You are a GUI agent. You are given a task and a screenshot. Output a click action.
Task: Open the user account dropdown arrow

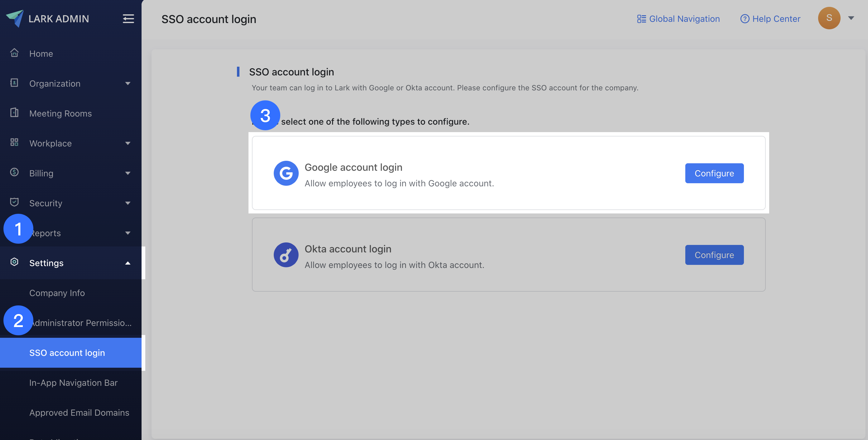(x=851, y=18)
